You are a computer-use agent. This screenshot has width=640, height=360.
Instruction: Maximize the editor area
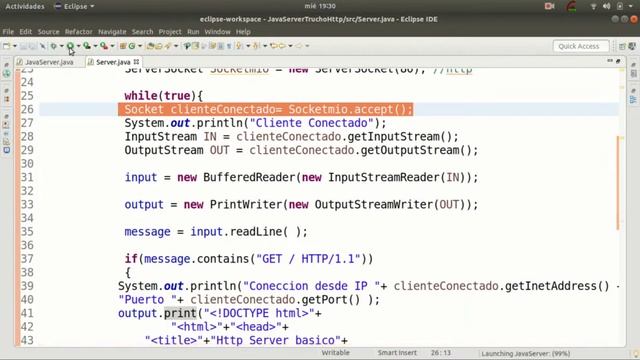pos(618,61)
